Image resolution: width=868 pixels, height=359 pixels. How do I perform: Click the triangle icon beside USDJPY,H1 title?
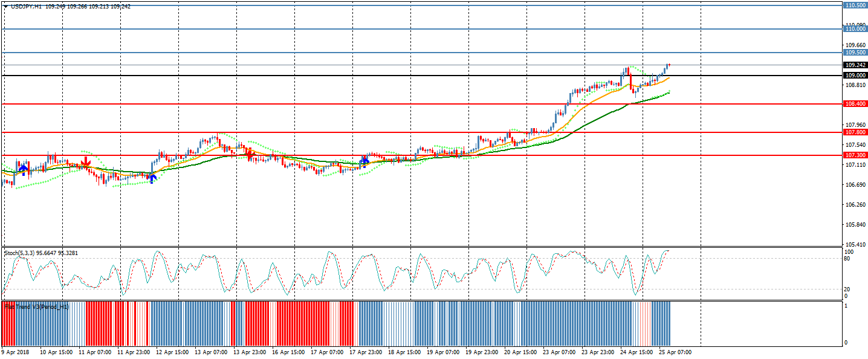click(6, 6)
